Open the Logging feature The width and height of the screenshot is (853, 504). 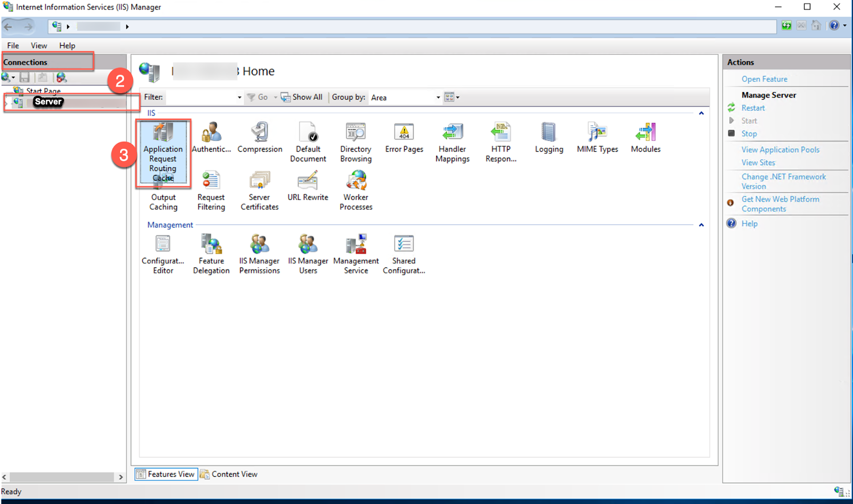click(x=549, y=138)
